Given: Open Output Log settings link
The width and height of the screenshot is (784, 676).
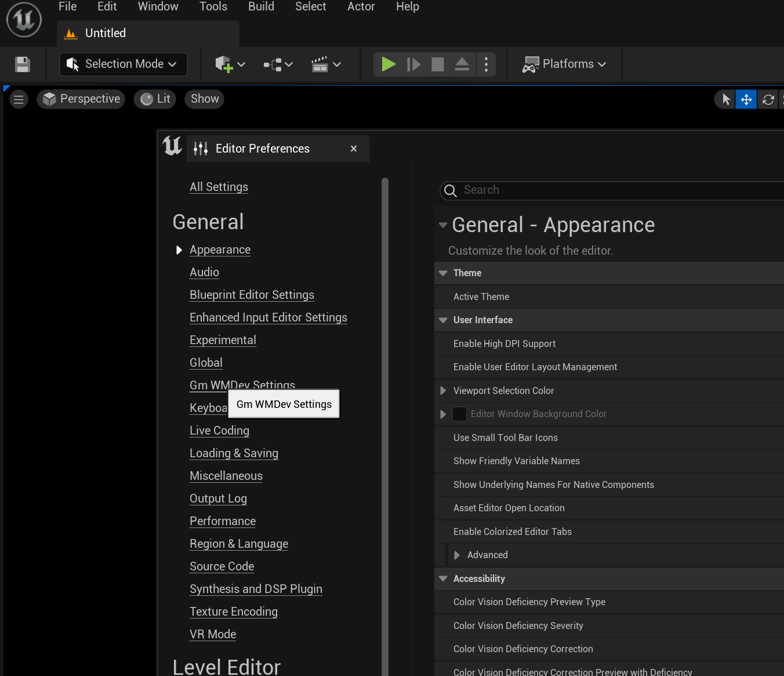Looking at the screenshot, I should click(218, 498).
